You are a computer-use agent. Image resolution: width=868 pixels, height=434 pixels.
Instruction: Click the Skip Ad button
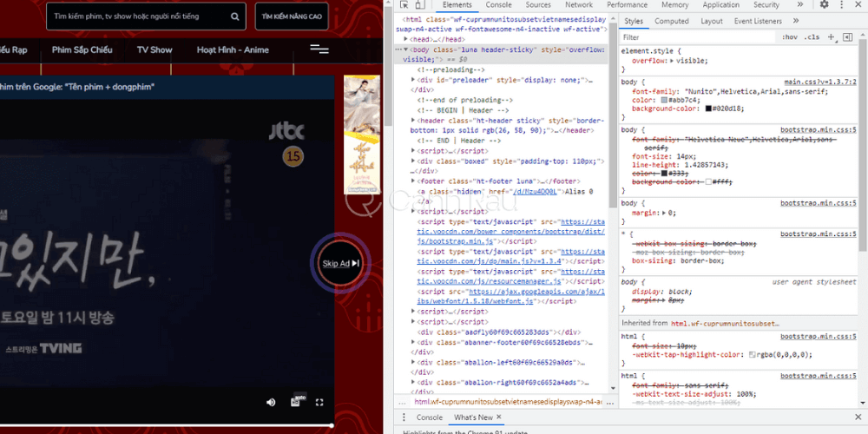(x=341, y=264)
